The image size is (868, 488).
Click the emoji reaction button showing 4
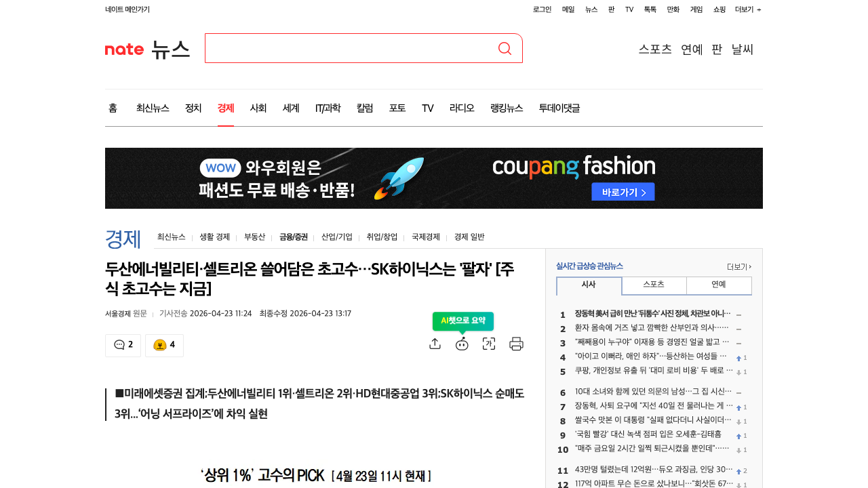point(164,345)
